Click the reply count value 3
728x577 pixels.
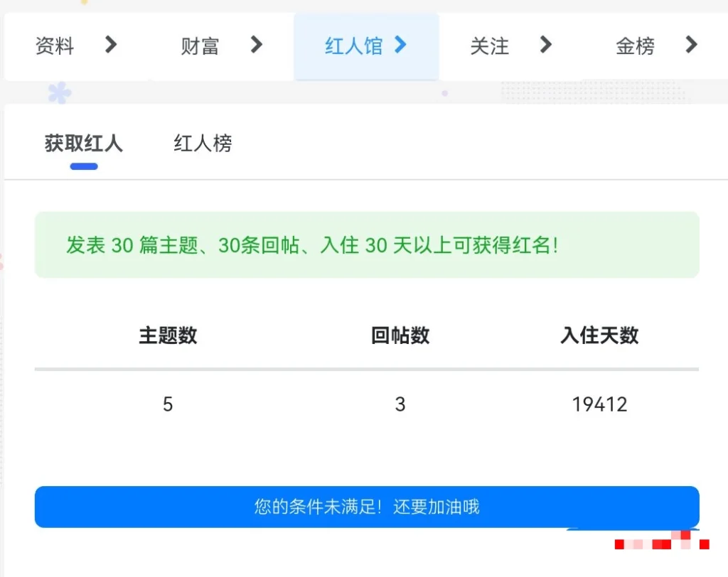click(400, 404)
